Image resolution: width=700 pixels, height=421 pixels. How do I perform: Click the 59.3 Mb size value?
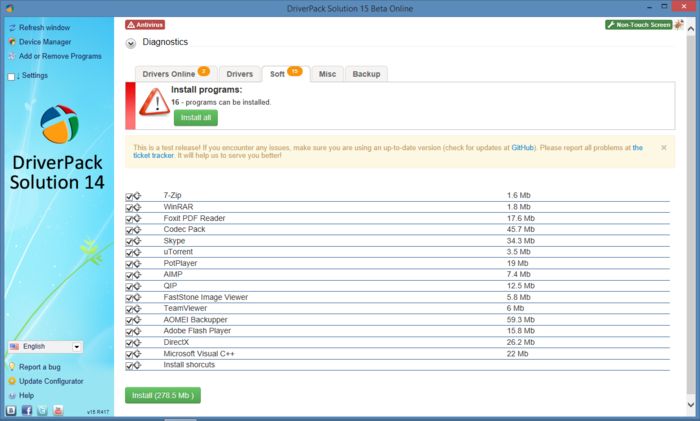point(521,320)
